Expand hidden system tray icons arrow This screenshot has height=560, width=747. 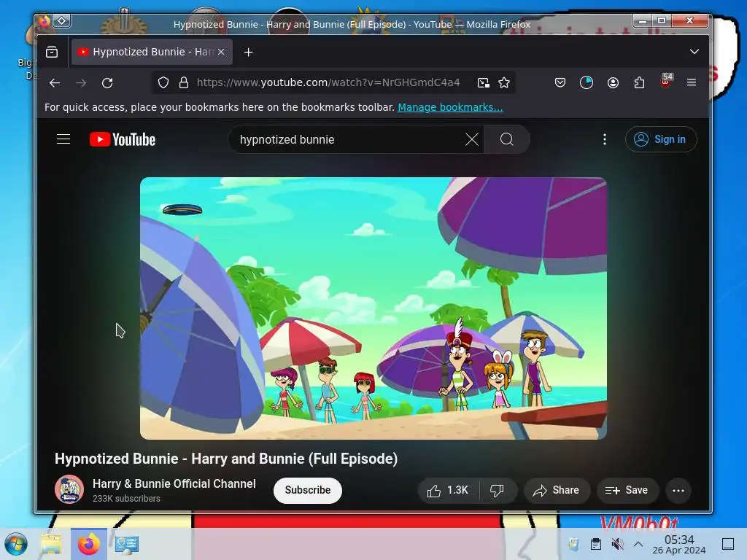coord(638,544)
